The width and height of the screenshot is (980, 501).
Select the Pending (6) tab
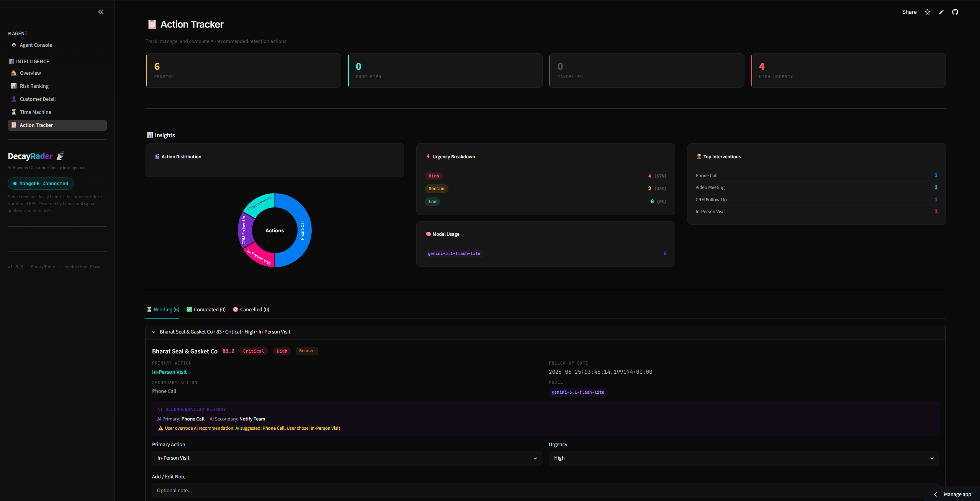click(x=163, y=309)
